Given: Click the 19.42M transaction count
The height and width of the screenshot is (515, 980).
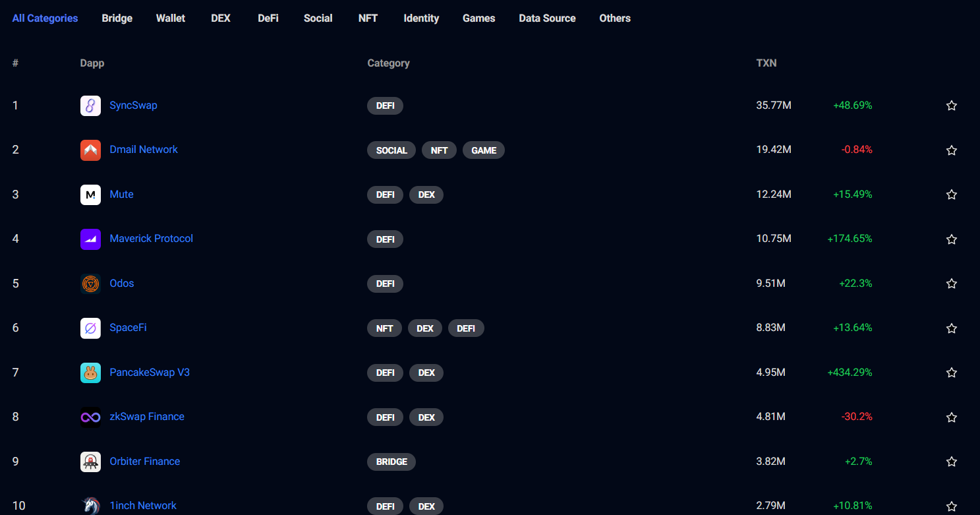Looking at the screenshot, I should [774, 150].
